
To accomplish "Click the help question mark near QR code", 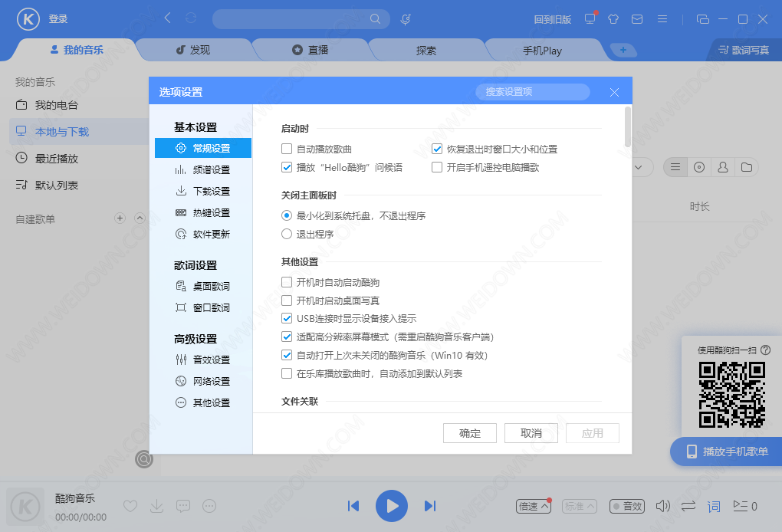I will (x=766, y=350).
